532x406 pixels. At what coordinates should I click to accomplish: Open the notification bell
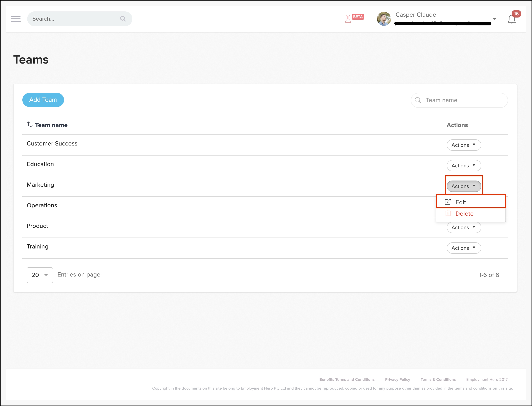point(512,19)
